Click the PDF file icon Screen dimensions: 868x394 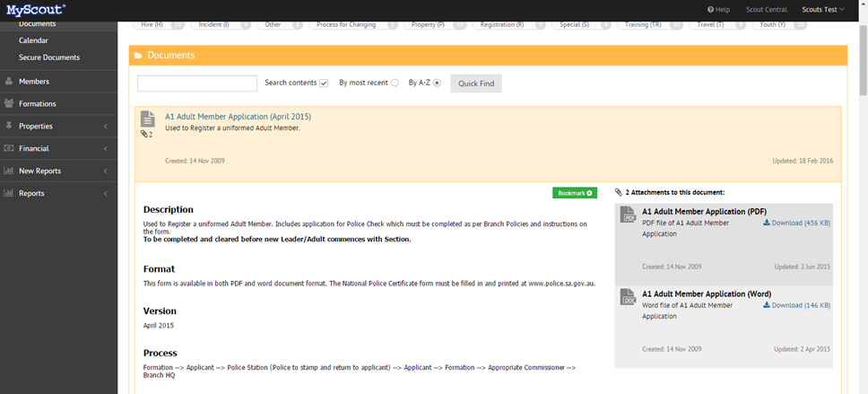(x=628, y=215)
